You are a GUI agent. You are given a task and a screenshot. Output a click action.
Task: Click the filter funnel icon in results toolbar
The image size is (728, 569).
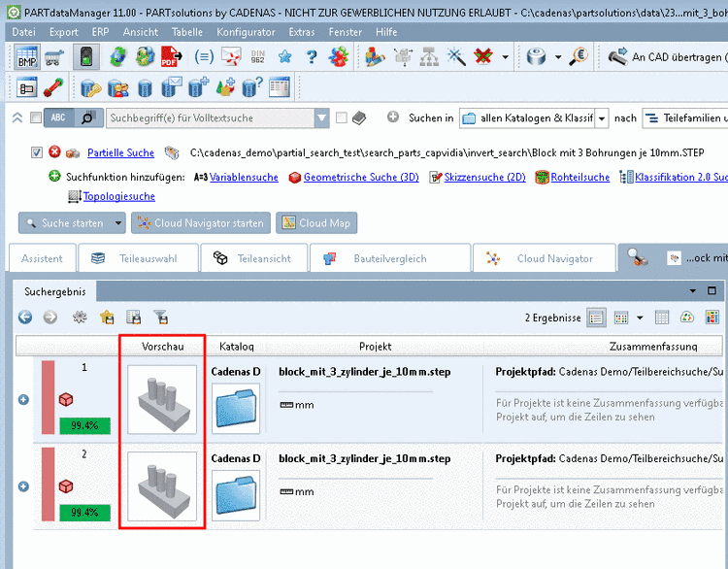pyautogui.click(x=161, y=317)
